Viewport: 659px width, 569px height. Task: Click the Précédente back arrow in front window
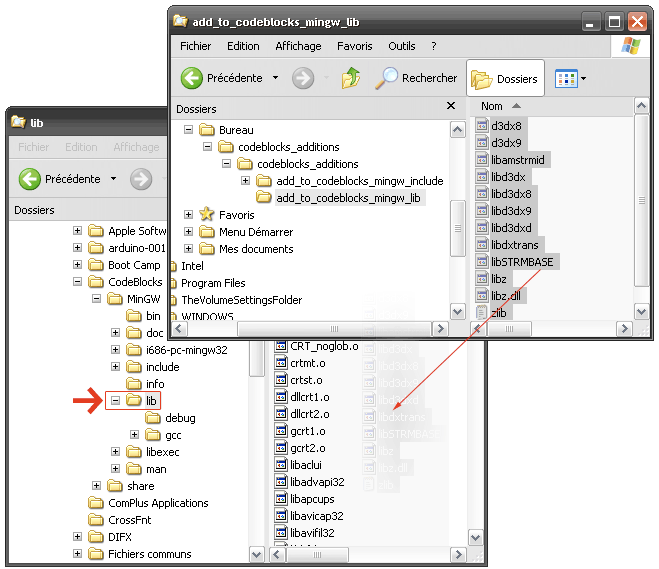click(x=193, y=78)
